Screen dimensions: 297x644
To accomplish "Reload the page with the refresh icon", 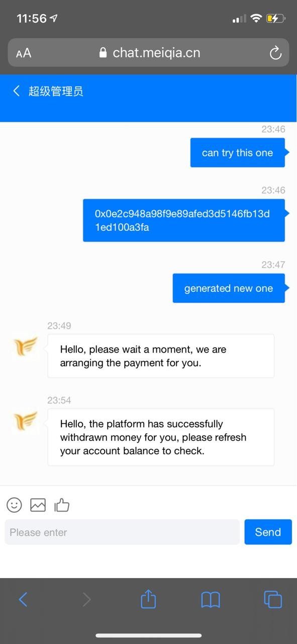I will click(x=275, y=53).
